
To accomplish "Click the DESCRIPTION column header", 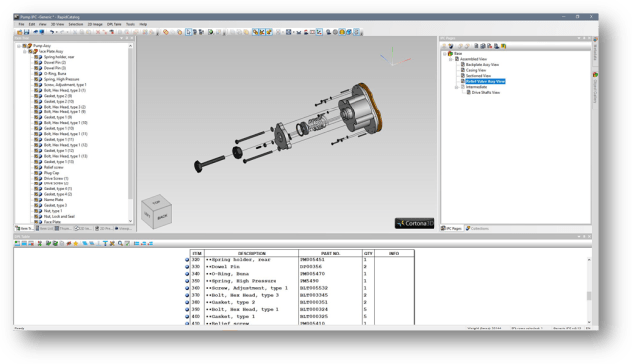I will coord(252,254).
